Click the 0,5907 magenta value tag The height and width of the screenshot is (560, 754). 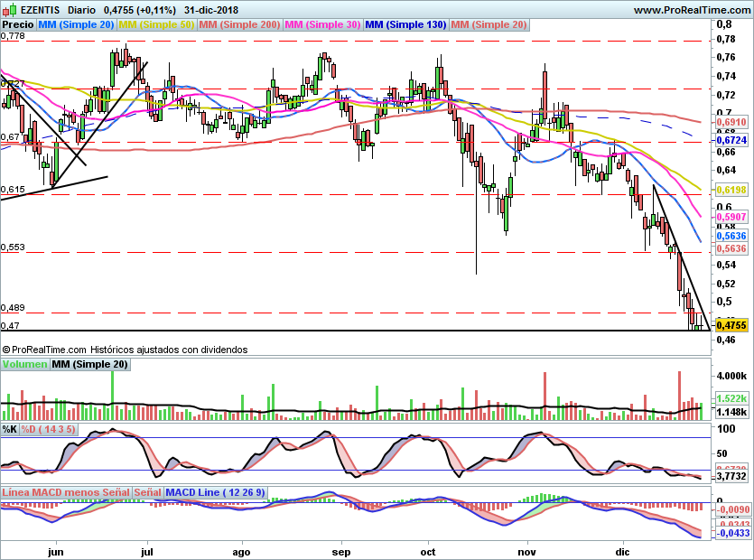point(731,217)
